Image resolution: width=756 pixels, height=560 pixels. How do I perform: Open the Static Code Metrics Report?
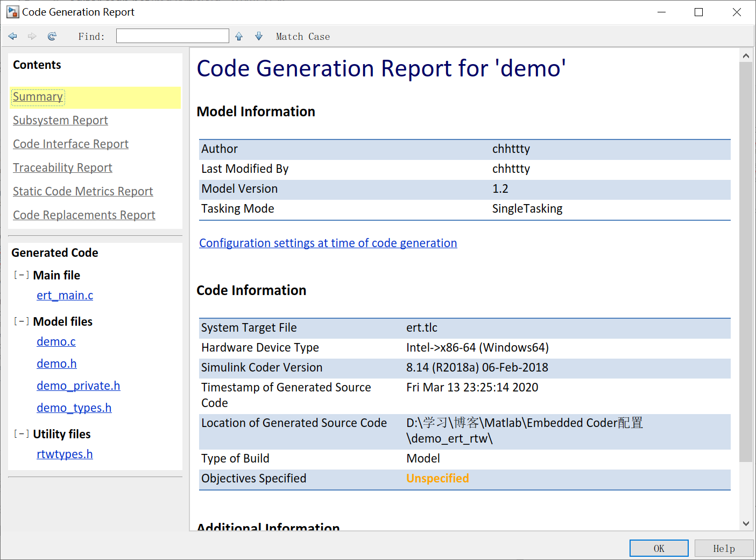pyautogui.click(x=83, y=192)
